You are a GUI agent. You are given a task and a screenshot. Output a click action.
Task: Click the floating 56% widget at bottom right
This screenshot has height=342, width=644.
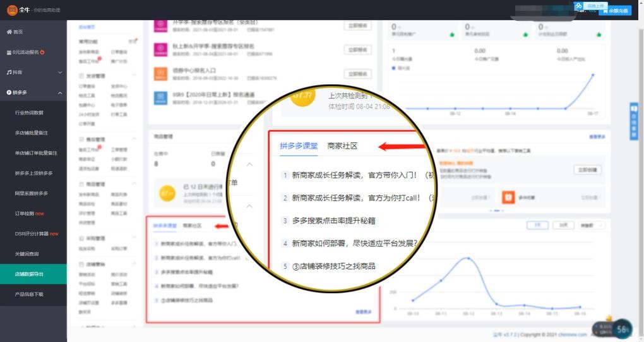pos(621,329)
